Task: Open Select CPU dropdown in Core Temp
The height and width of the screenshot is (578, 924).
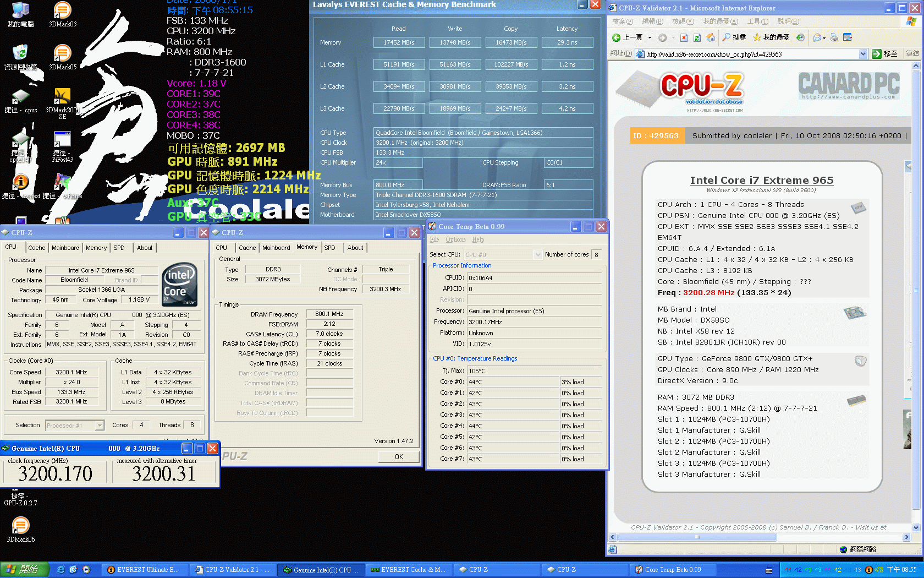Action: click(538, 254)
